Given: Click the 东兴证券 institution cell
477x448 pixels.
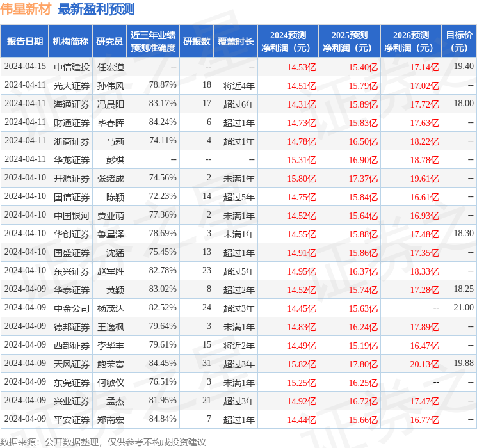Looking at the screenshot, I should (72, 271).
